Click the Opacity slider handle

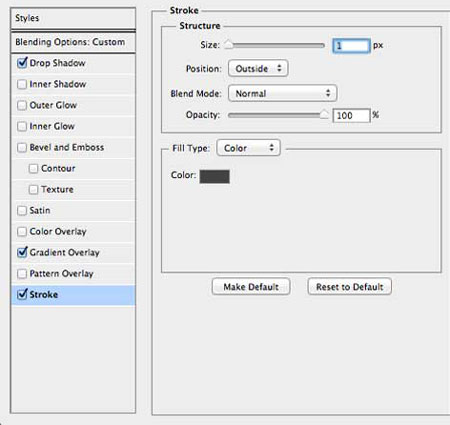coord(324,114)
